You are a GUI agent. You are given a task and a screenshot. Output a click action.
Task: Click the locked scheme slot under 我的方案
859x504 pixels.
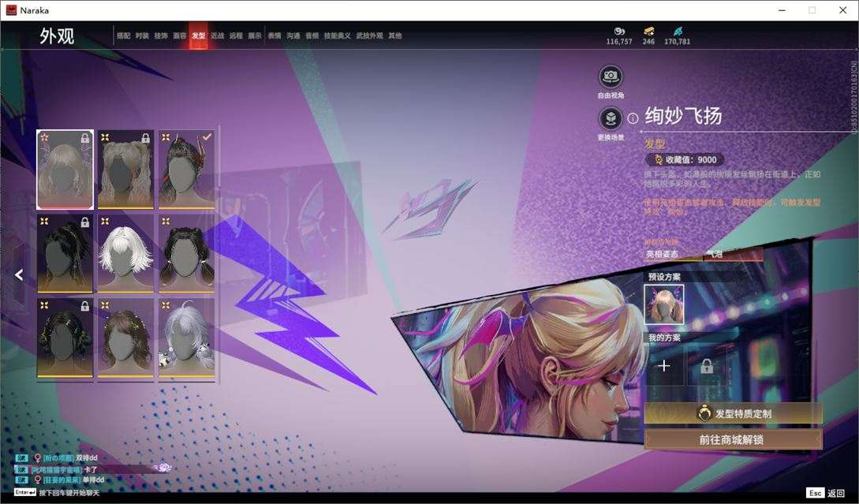click(x=707, y=365)
